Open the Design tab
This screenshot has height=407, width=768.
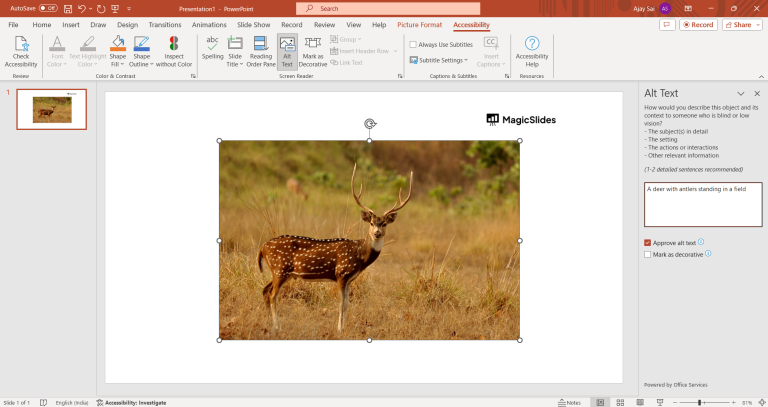point(127,24)
